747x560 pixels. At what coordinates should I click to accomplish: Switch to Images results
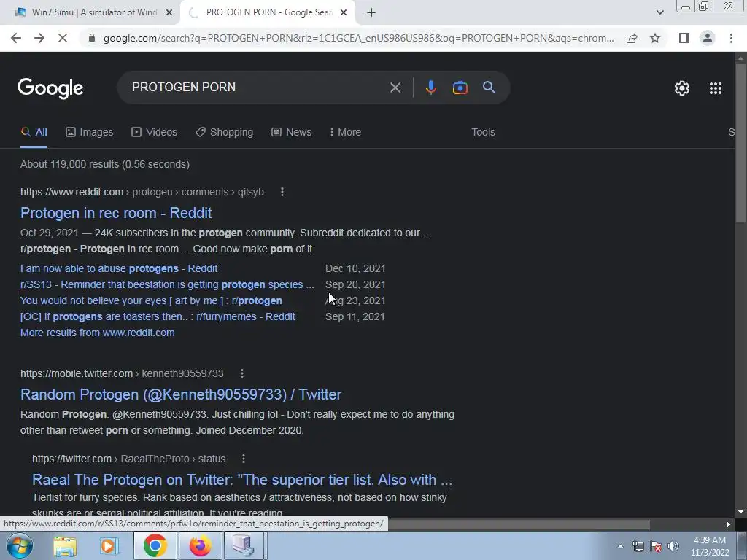(89, 133)
